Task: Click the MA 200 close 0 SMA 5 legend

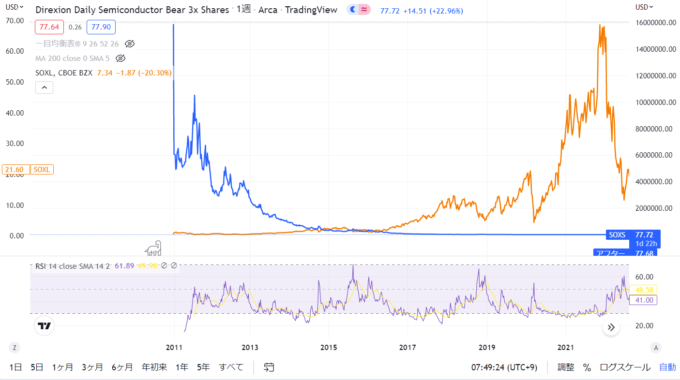Action: click(x=72, y=58)
